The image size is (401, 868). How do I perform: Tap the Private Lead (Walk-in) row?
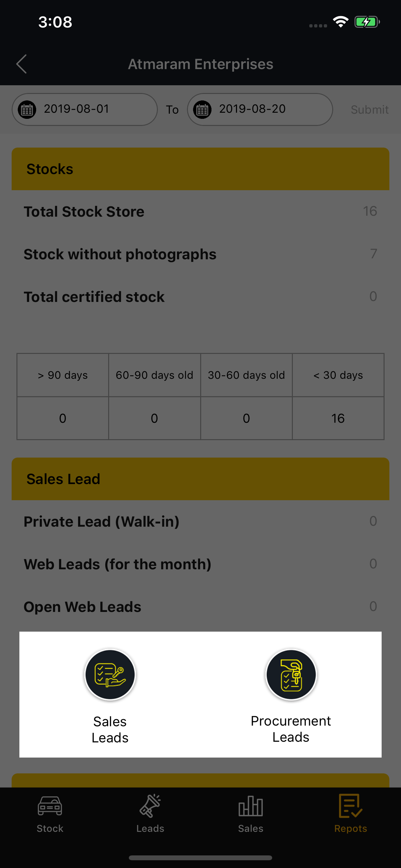200,522
